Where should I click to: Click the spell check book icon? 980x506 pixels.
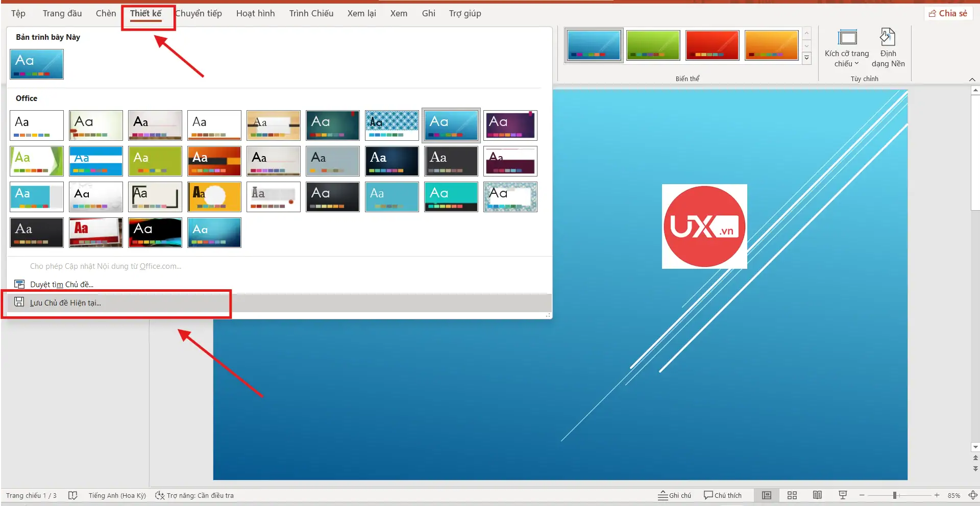73,495
